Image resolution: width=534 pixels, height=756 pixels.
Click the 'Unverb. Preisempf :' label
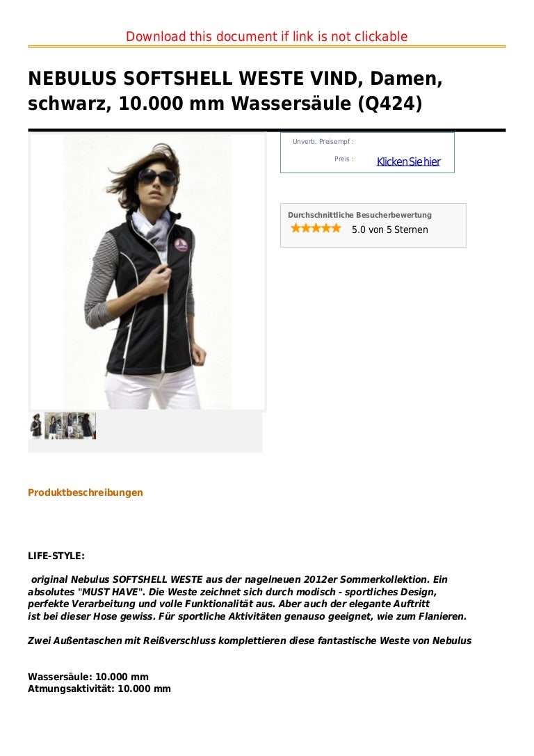[323, 142]
